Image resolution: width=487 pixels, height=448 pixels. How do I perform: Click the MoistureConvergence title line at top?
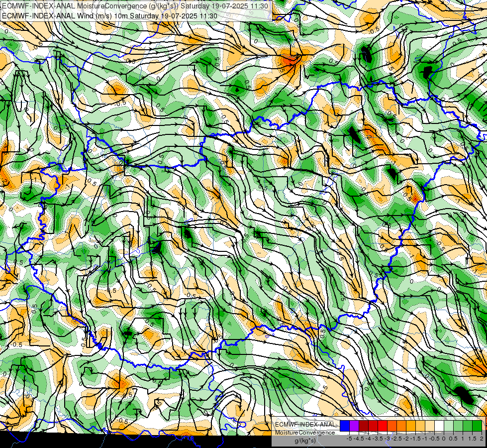click(135, 5)
